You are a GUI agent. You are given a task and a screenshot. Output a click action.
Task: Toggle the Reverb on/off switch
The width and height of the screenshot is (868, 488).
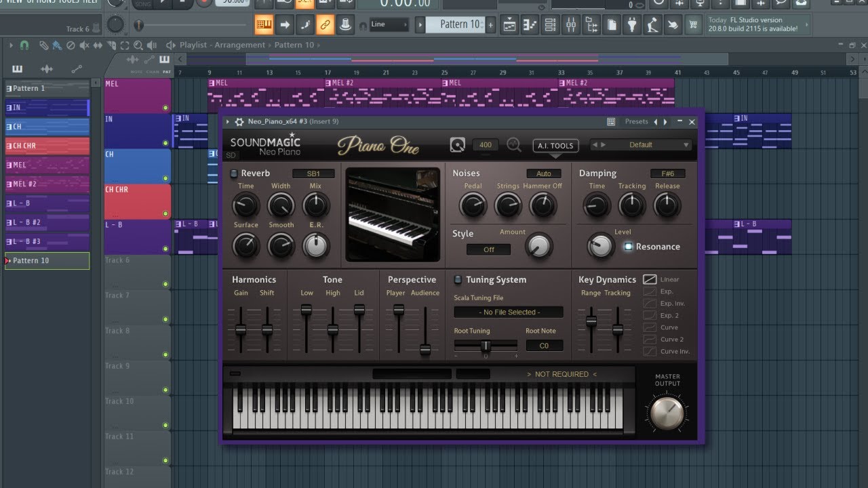click(234, 174)
